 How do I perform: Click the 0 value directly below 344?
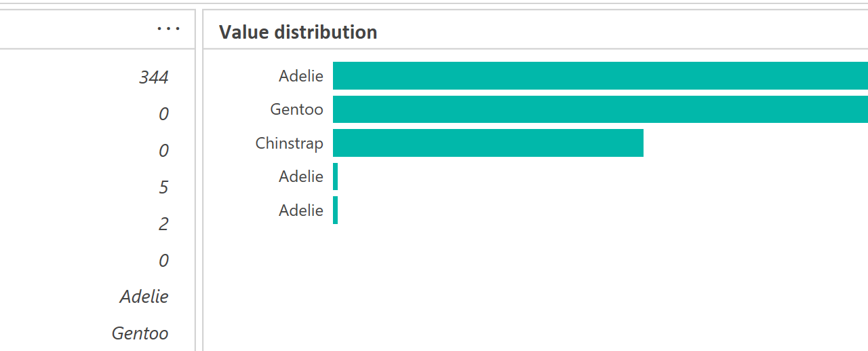click(163, 114)
